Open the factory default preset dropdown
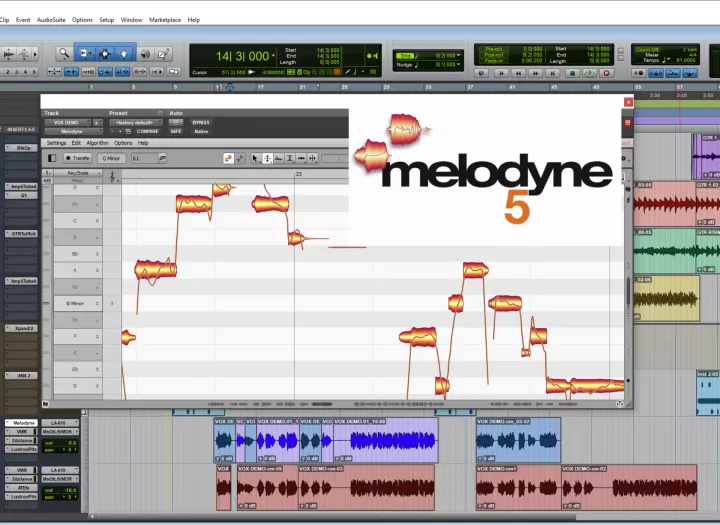The width and height of the screenshot is (720, 525). coord(136,123)
